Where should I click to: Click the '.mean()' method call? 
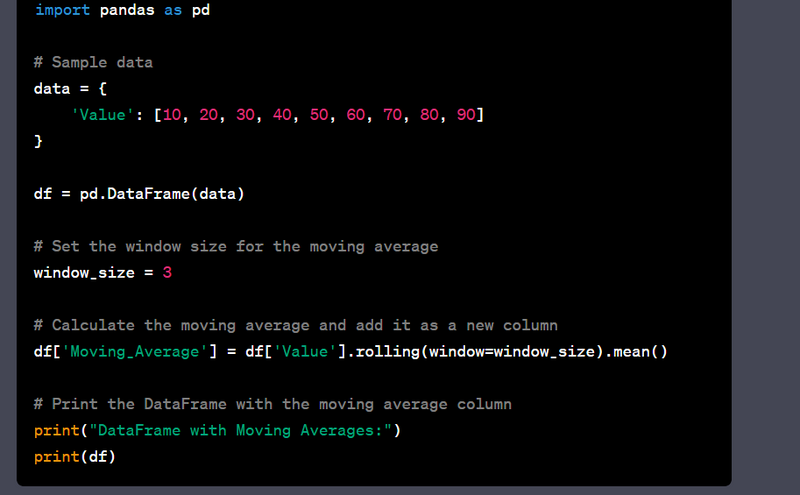[630, 351]
